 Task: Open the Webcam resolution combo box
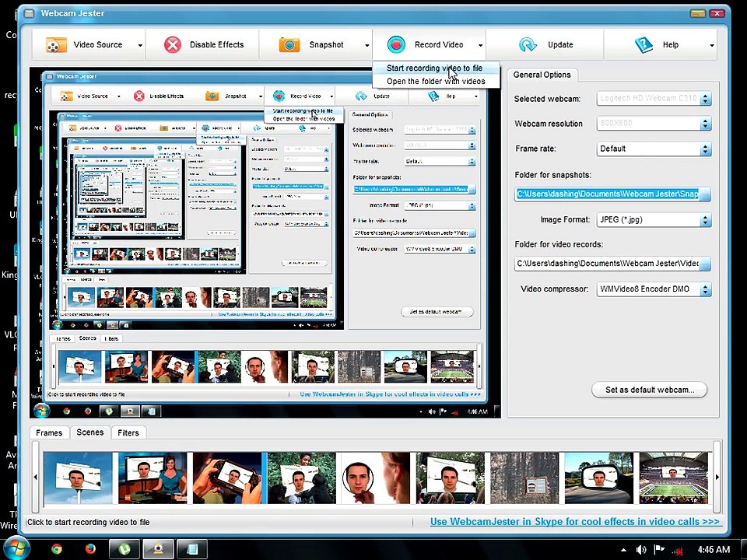[654, 124]
